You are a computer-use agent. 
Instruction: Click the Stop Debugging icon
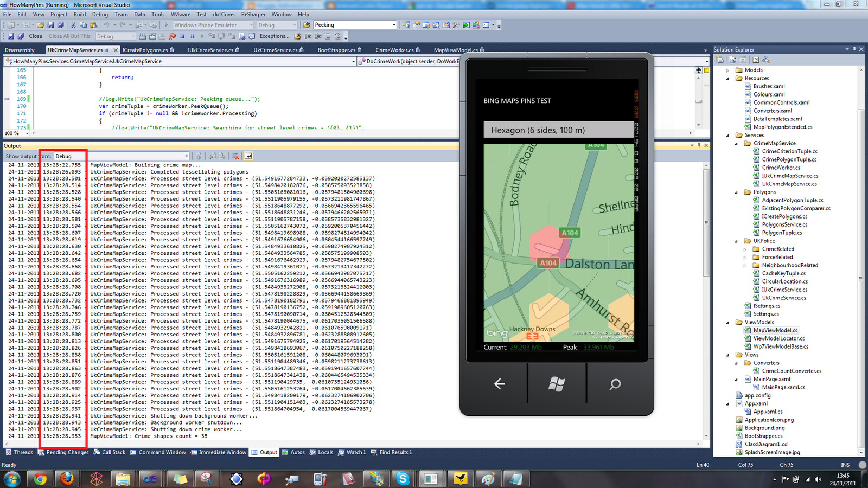click(182, 36)
